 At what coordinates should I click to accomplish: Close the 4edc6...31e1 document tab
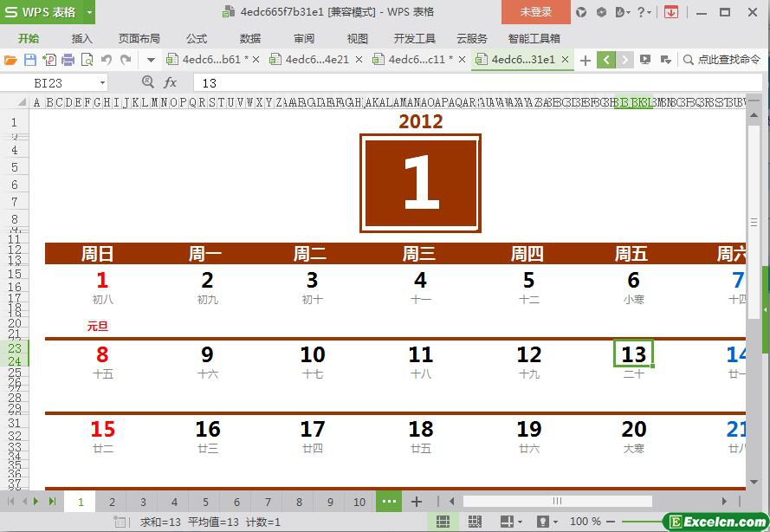click(x=566, y=60)
